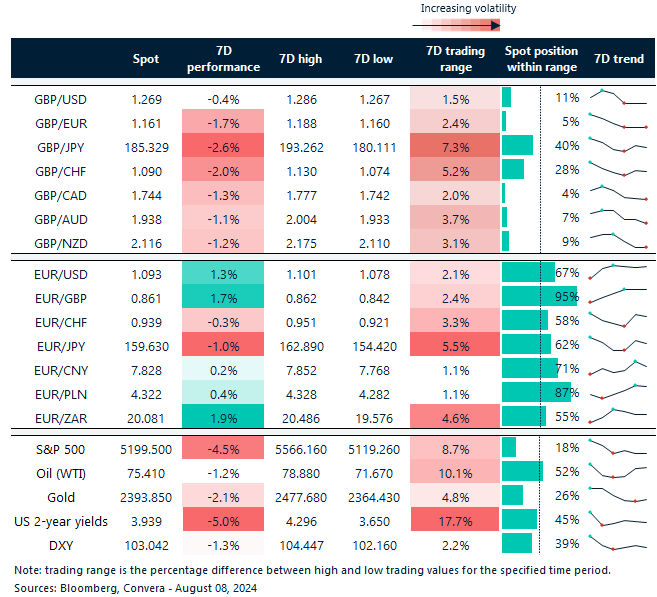Click the Gold 7D trend sparkline

[618, 495]
